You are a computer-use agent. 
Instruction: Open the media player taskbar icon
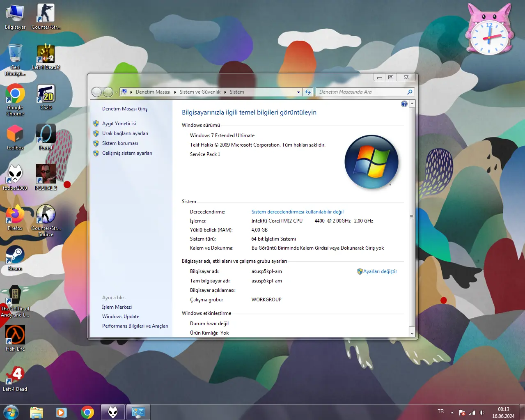pyautogui.click(x=62, y=412)
